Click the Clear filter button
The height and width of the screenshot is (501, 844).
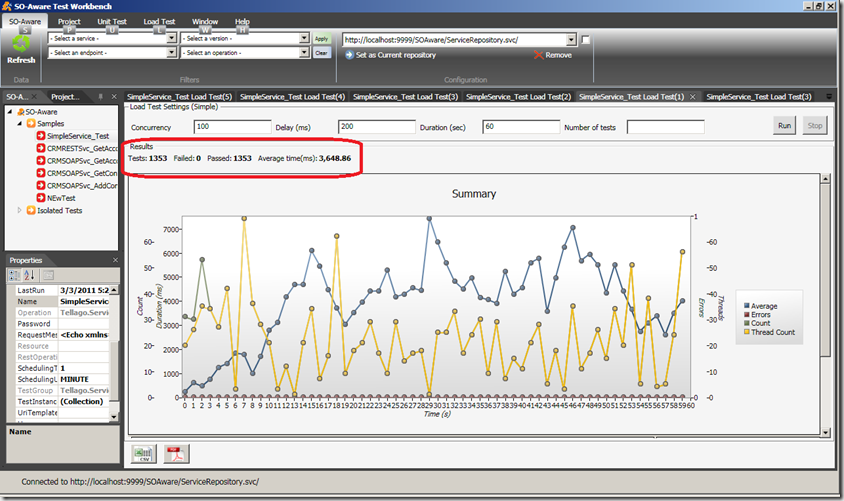pos(321,53)
